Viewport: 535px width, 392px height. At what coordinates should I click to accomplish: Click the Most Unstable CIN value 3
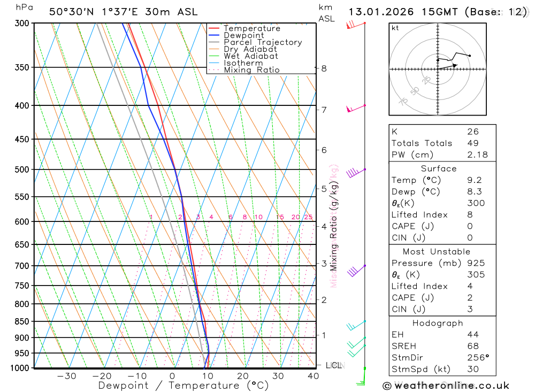tap(470, 309)
